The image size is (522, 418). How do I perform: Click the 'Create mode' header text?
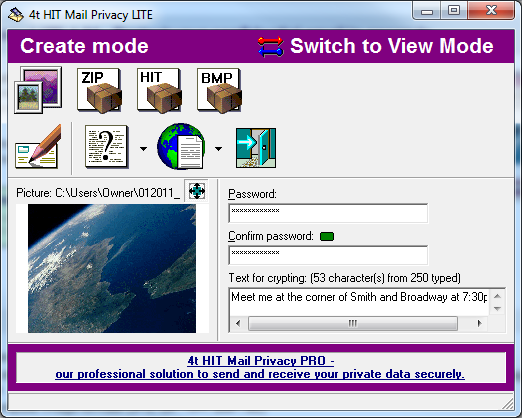click(x=84, y=46)
